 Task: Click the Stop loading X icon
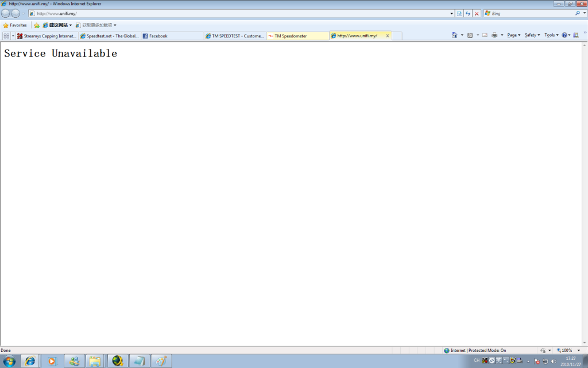tap(477, 13)
